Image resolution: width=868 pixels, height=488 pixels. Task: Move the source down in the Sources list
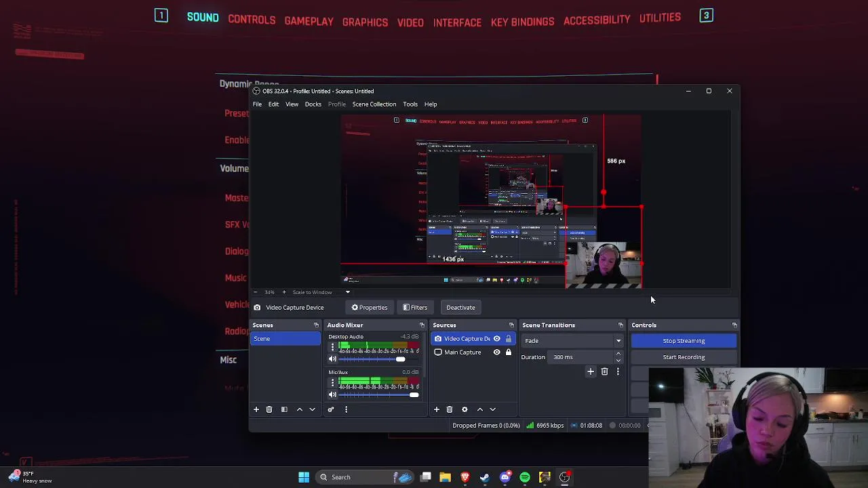click(x=492, y=409)
